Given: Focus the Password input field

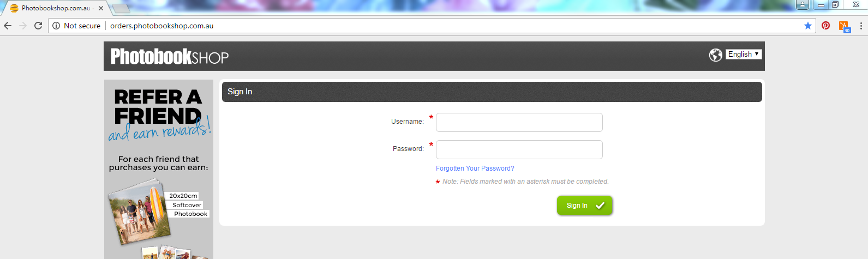Looking at the screenshot, I should tap(519, 149).
